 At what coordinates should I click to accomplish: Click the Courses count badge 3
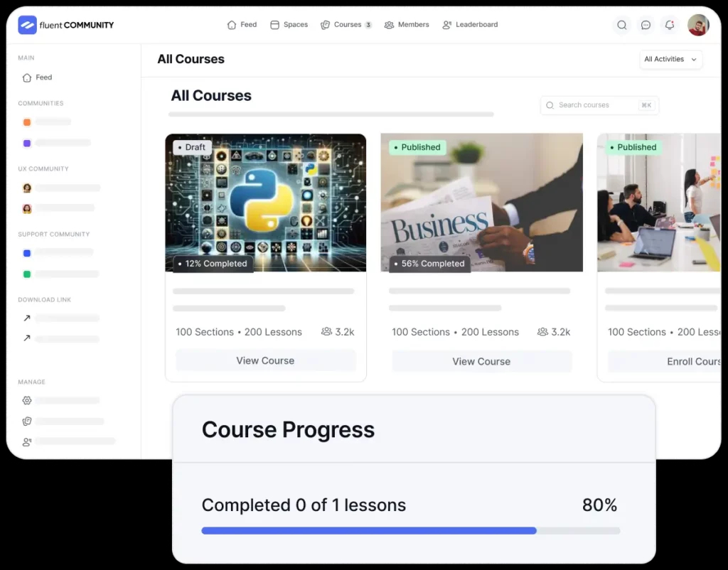(368, 25)
